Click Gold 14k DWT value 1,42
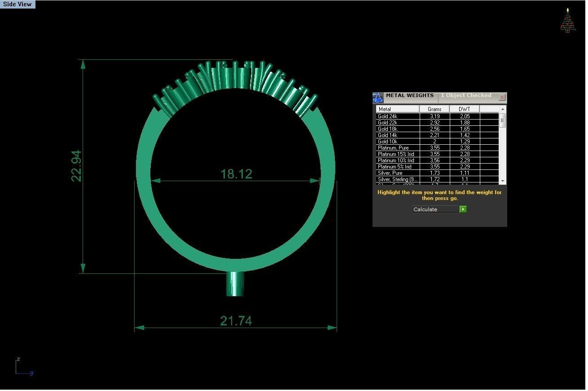 [465, 135]
